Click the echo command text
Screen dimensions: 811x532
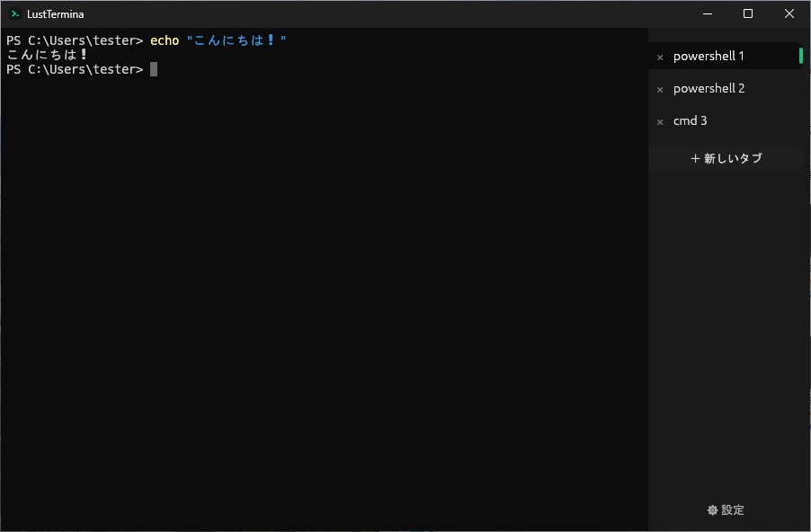point(165,40)
